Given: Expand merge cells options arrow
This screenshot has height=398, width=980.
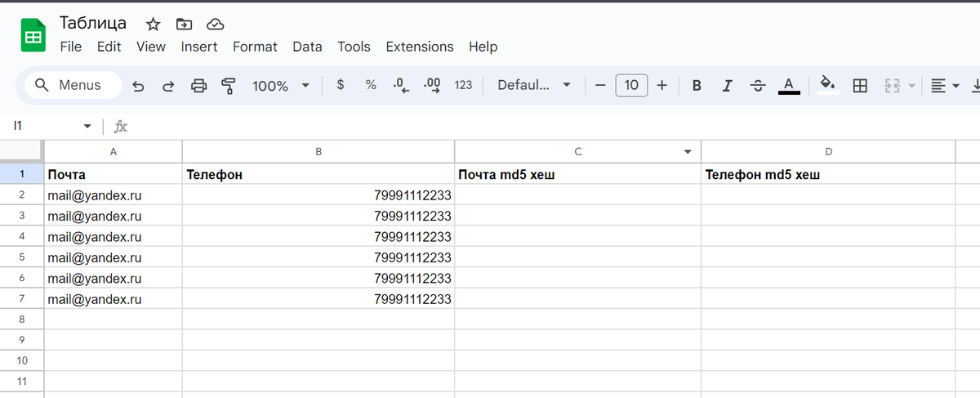Looking at the screenshot, I should coord(911,85).
